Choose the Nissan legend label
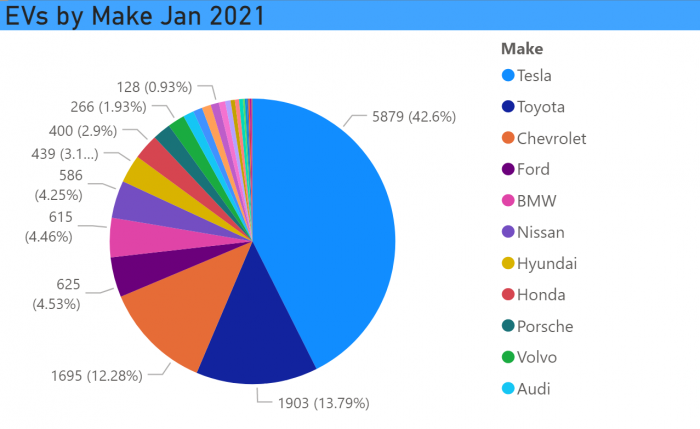Image resolution: width=700 pixels, height=429 pixels. (x=541, y=232)
